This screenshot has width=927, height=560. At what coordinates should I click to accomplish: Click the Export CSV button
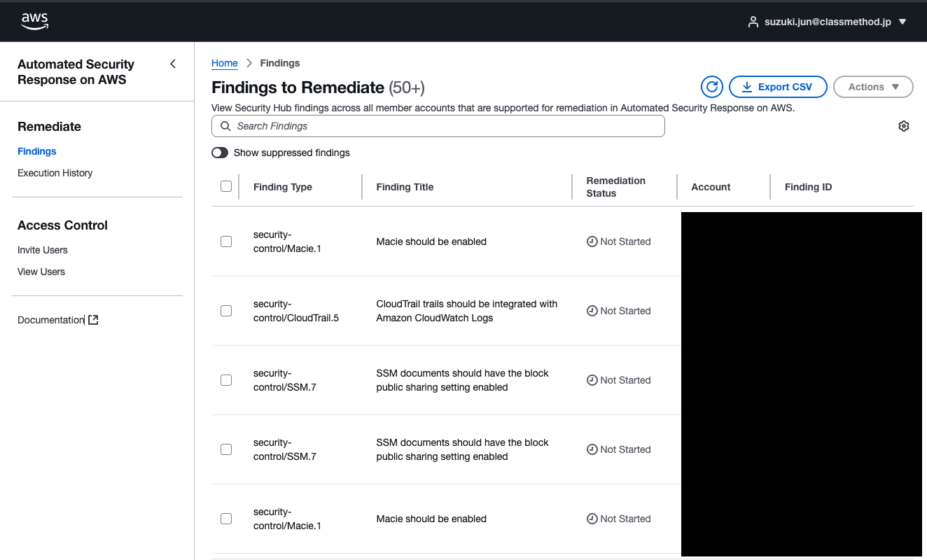(777, 87)
